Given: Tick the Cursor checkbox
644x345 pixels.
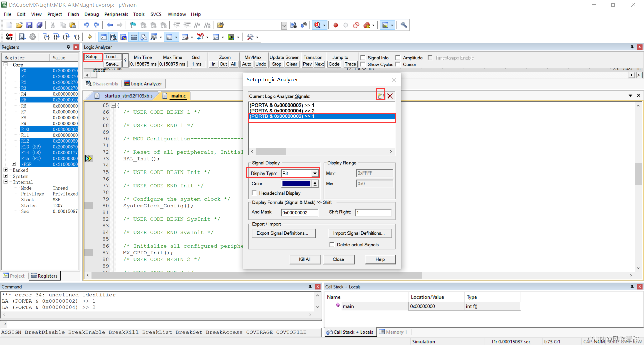Looking at the screenshot, I should tap(398, 64).
